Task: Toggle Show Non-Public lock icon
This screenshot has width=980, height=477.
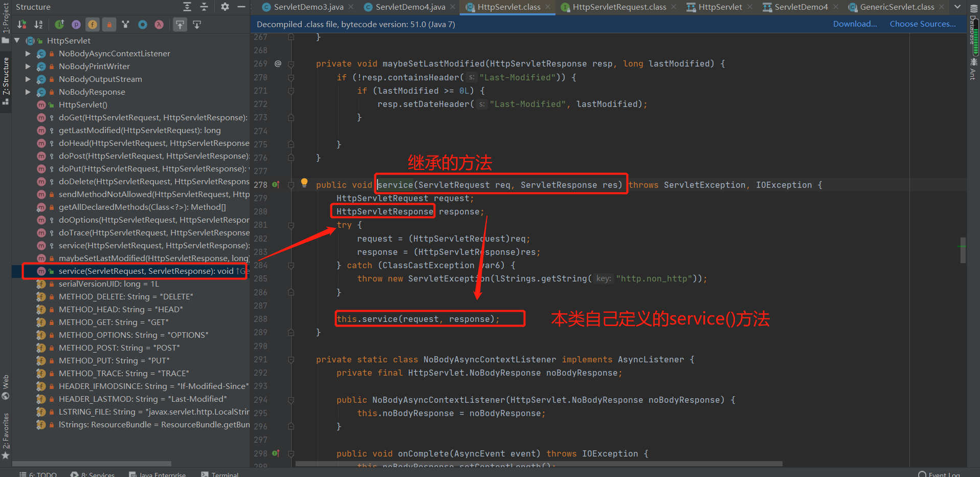Action: [109, 25]
